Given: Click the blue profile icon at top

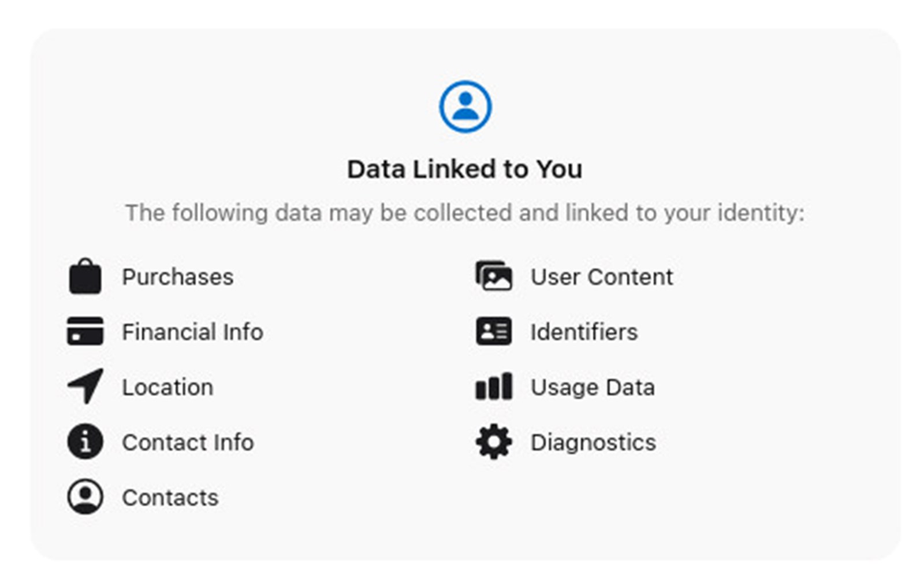Looking at the screenshot, I should tap(465, 106).
